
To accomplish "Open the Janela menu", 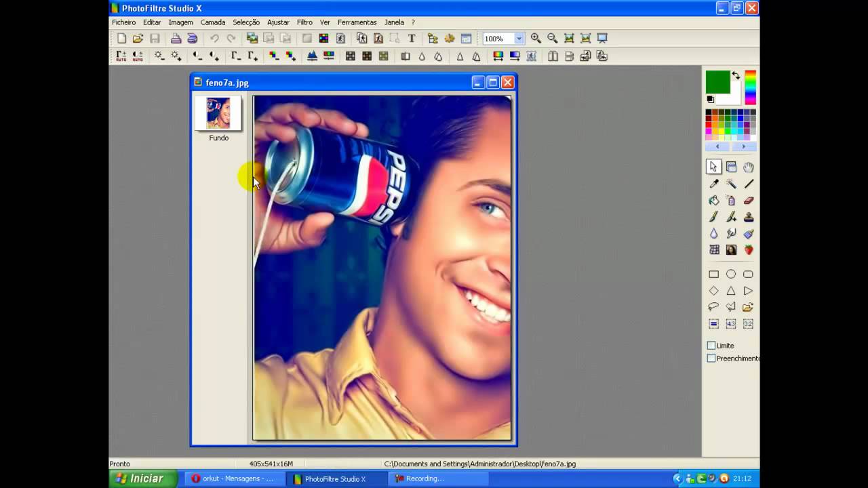I will coord(394,22).
